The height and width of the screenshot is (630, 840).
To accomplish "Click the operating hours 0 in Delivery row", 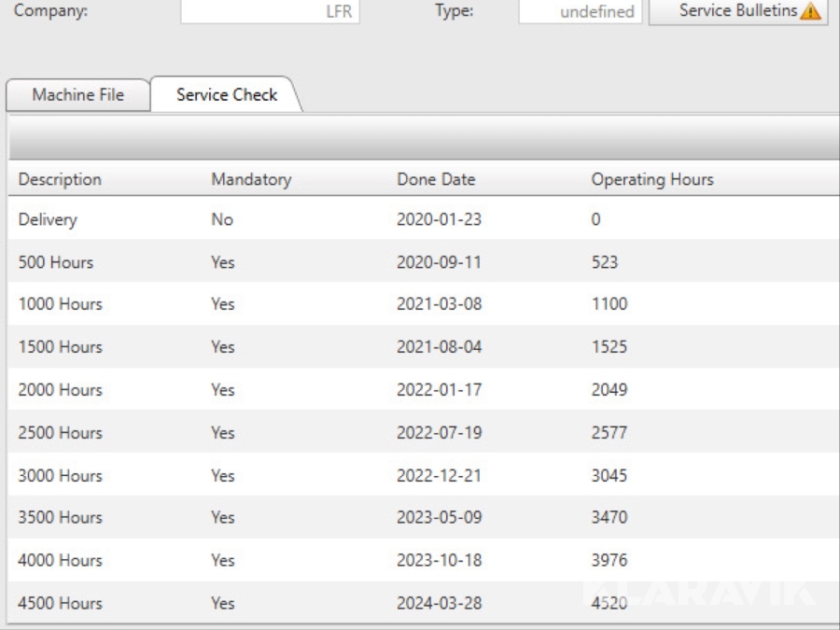I will click(x=595, y=219).
